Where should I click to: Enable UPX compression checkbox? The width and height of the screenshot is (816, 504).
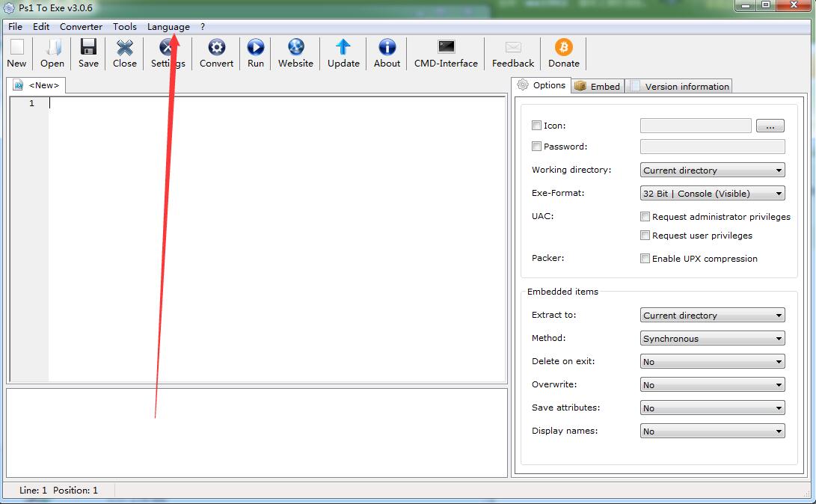[x=645, y=259]
